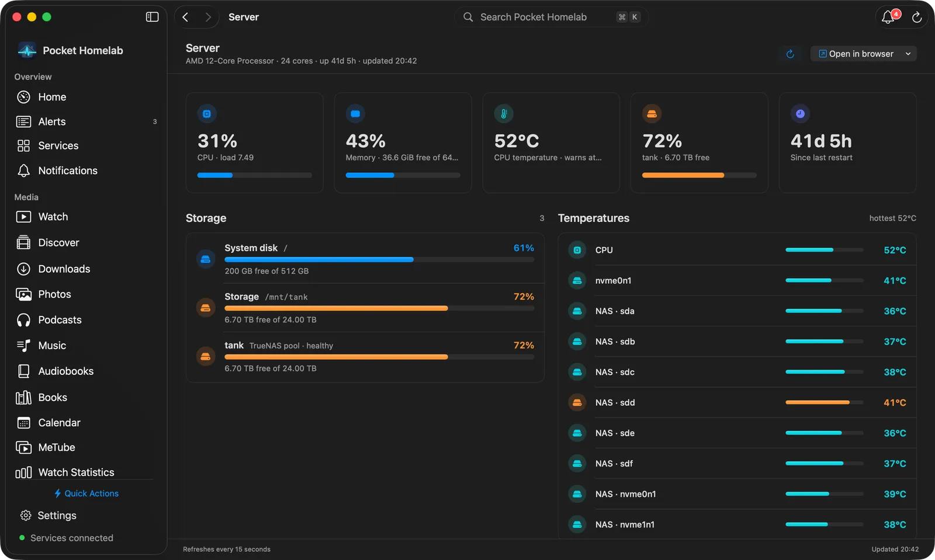
Task: Open the Photos section
Action: click(x=86, y=294)
